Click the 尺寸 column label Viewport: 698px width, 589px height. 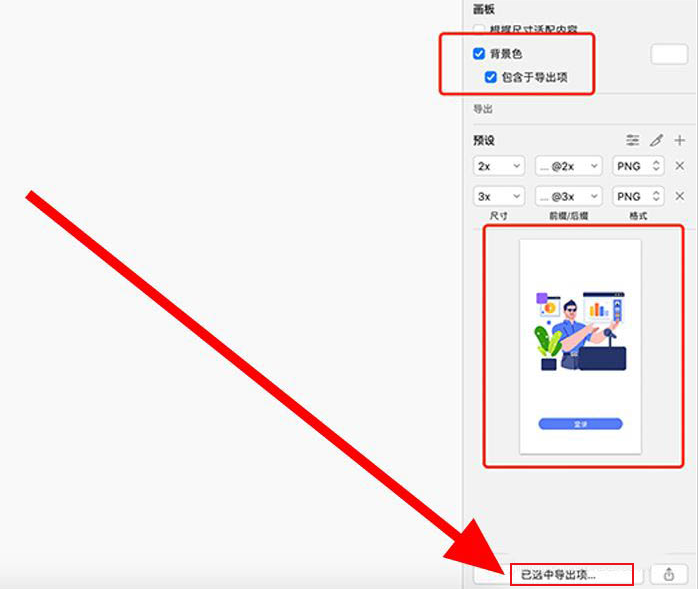(x=499, y=216)
